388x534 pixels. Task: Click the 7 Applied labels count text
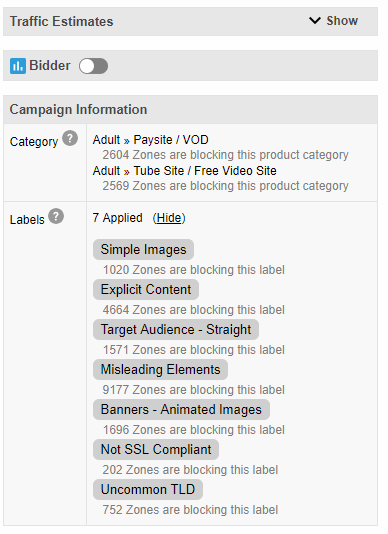[118, 218]
